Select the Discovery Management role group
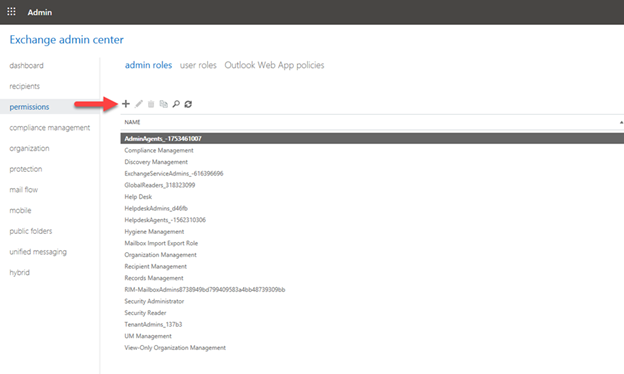 (156, 162)
